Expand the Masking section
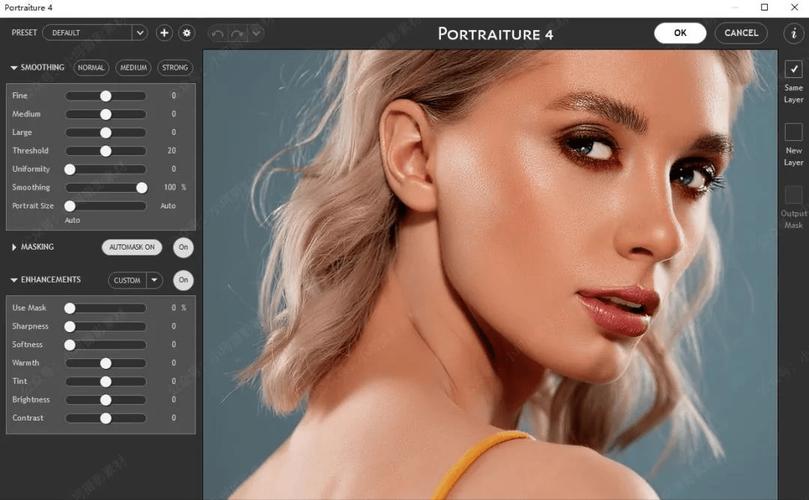Viewport: 809px width, 500px height. tap(14, 247)
